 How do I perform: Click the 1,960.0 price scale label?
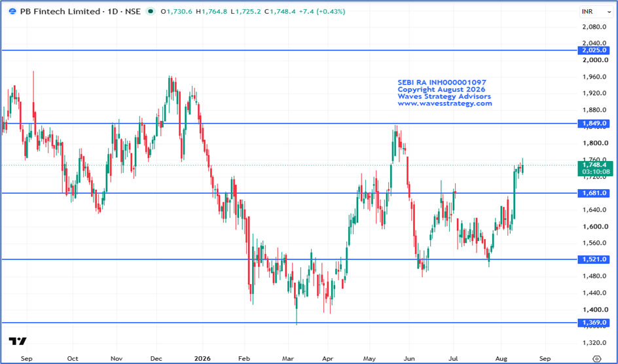click(x=594, y=77)
